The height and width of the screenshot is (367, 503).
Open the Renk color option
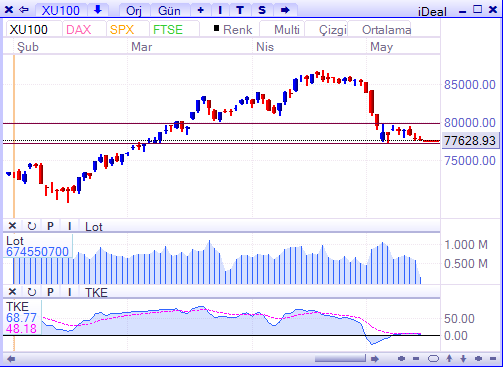pos(237,30)
